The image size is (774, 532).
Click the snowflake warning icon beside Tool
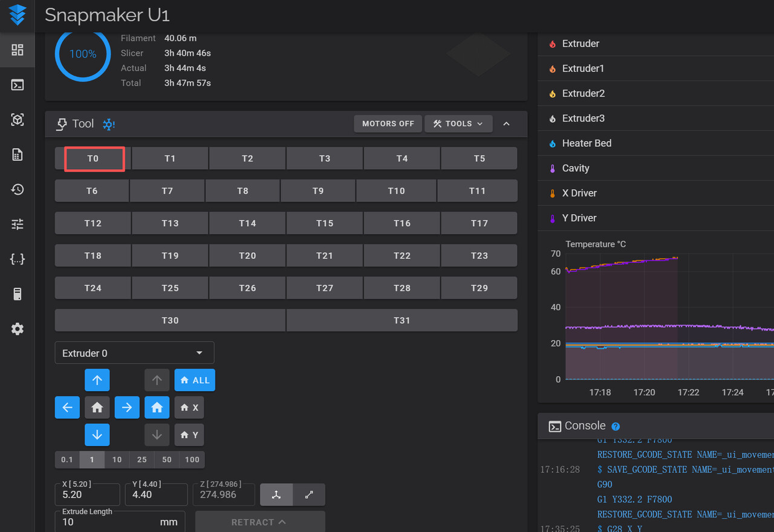tap(109, 124)
